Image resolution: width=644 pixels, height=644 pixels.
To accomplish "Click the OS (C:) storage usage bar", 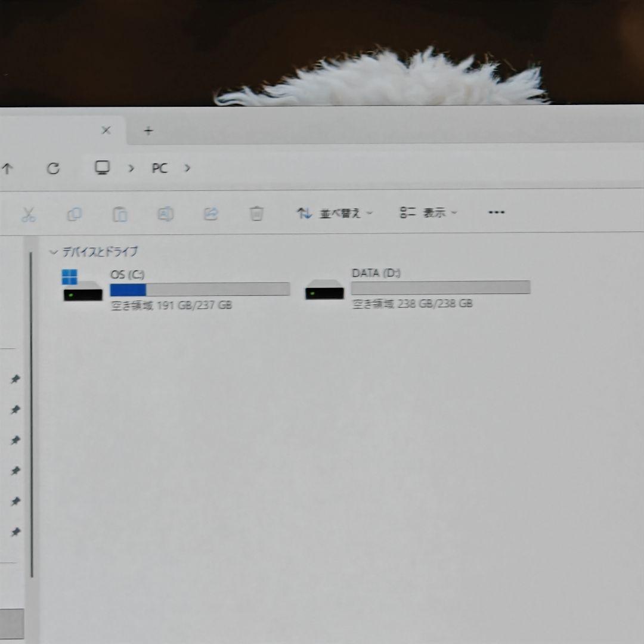I will point(200,290).
